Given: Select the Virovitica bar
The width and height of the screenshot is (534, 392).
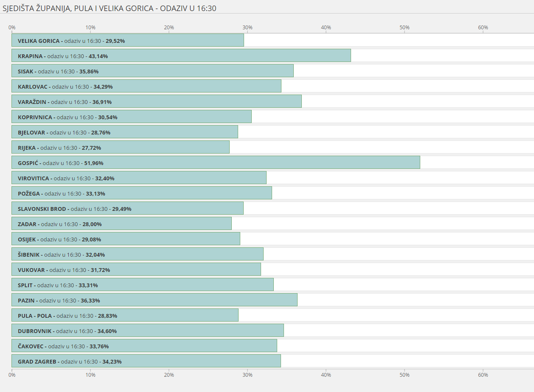Looking at the screenshot, I should pyautogui.click(x=139, y=178).
